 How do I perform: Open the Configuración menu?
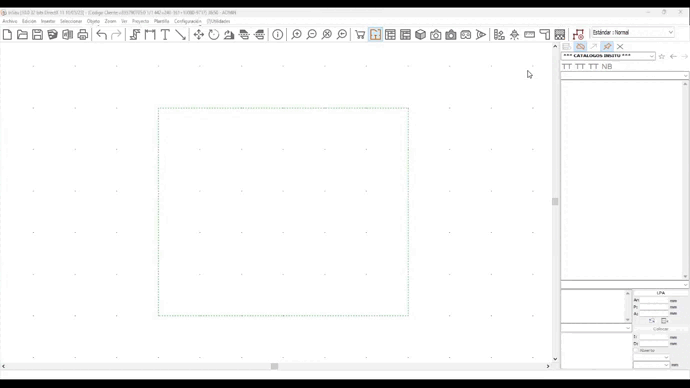tap(188, 21)
